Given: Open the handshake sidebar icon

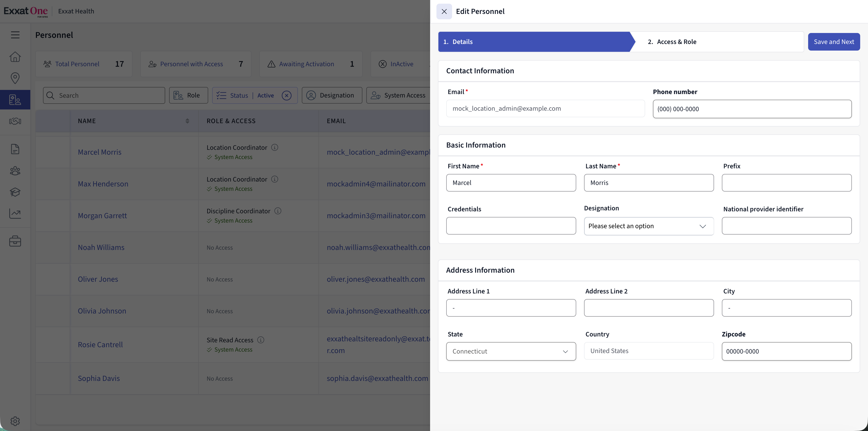Looking at the screenshot, I should (x=15, y=121).
